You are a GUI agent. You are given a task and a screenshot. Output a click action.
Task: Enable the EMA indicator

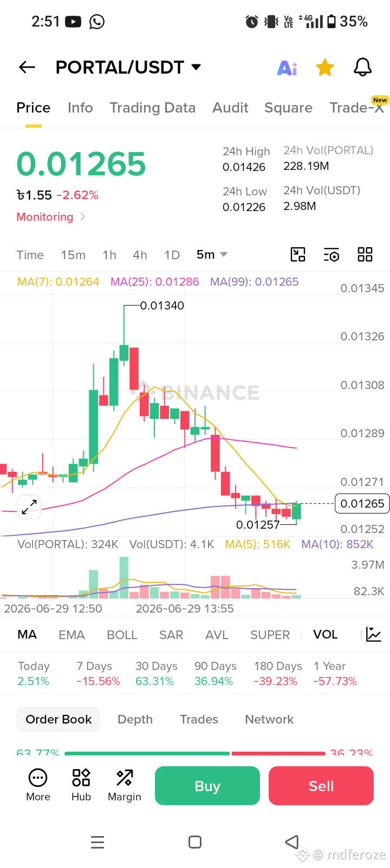[71, 635]
